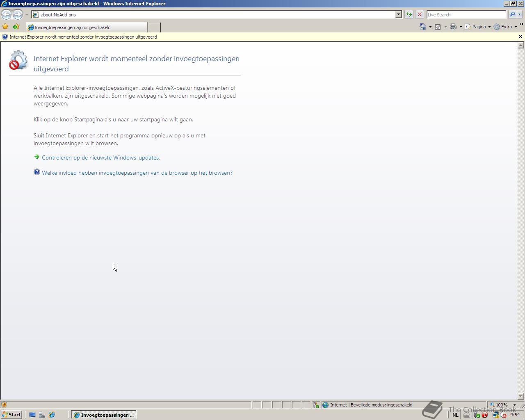Click the scrollbar down arrow

(x=521, y=396)
